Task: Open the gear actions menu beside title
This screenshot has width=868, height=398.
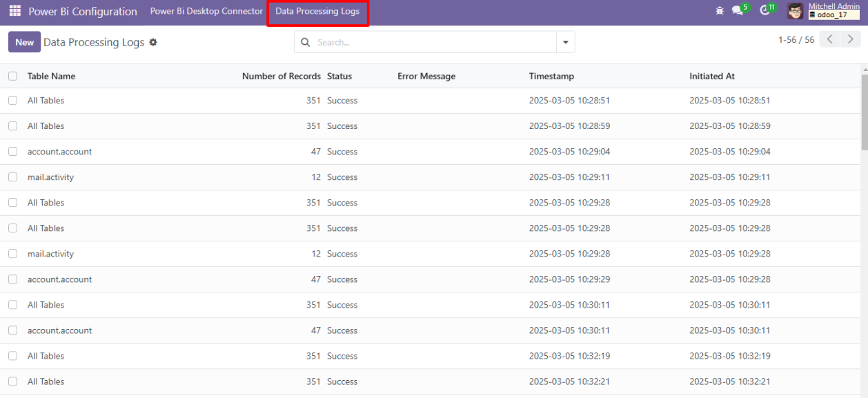Action: (x=153, y=42)
